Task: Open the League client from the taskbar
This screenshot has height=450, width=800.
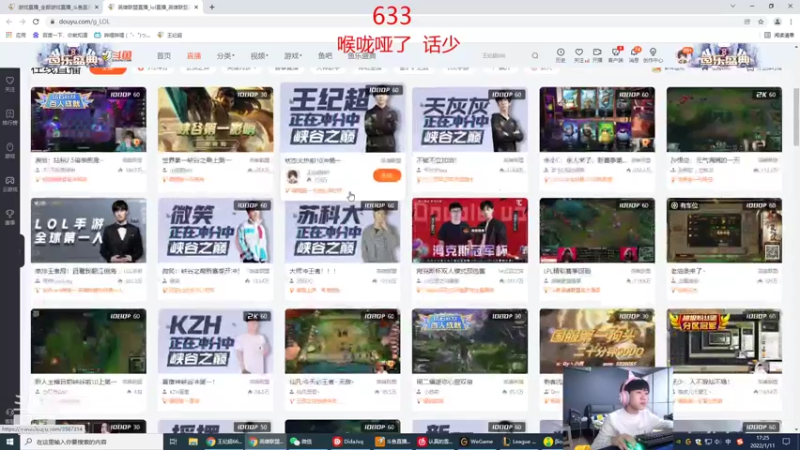Action: point(519,441)
